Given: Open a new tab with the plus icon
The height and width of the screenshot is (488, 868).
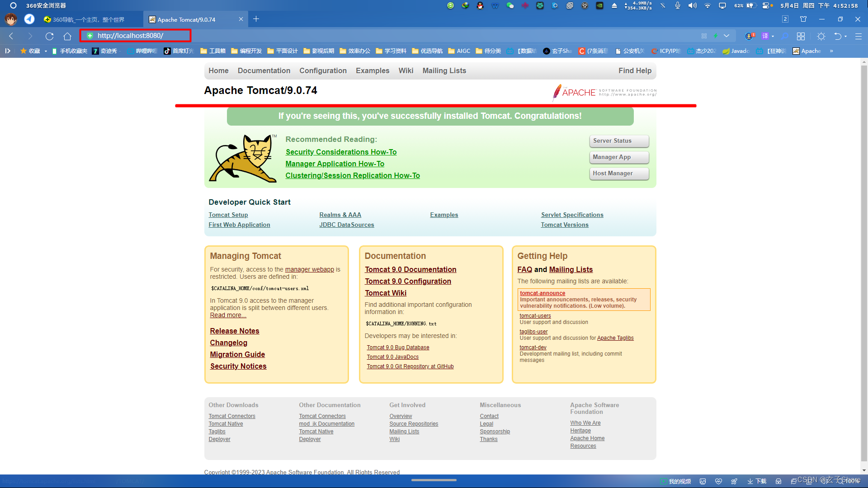Looking at the screenshot, I should pyautogui.click(x=256, y=19).
